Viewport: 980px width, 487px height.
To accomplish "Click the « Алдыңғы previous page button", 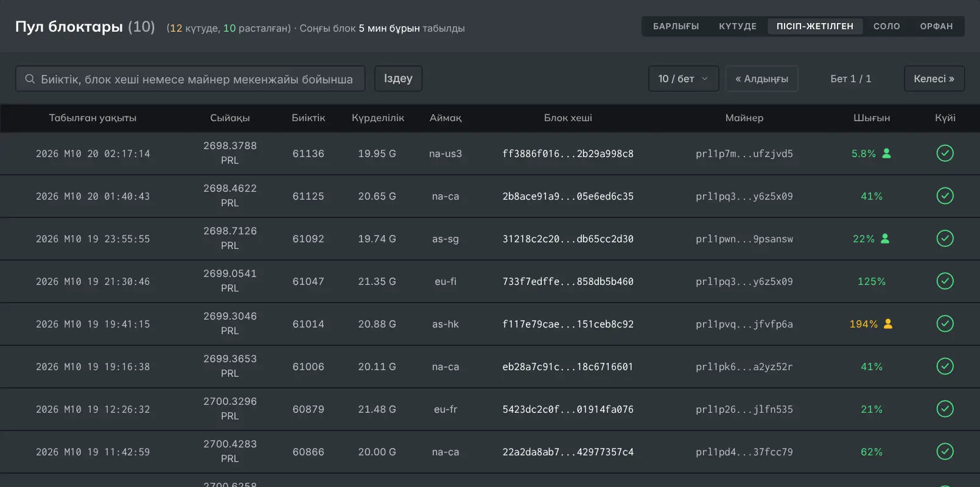I will tap(761, 79).
